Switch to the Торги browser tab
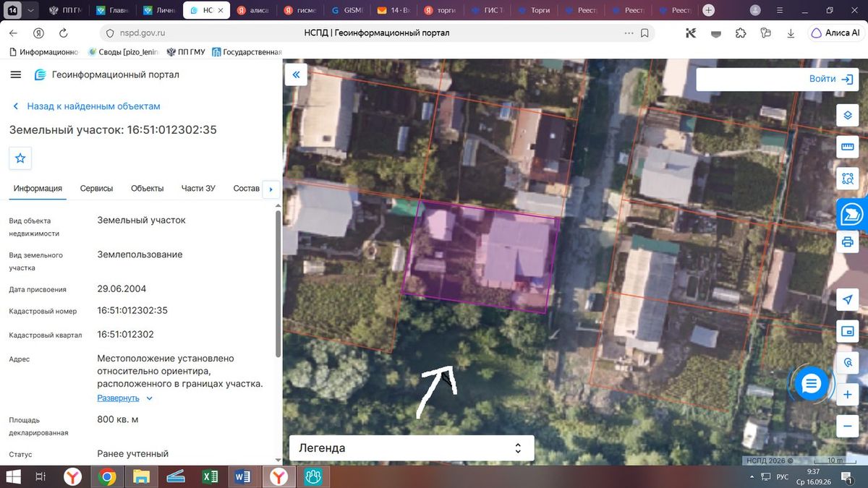Viewport: 868px width, 488px height. 533,11
